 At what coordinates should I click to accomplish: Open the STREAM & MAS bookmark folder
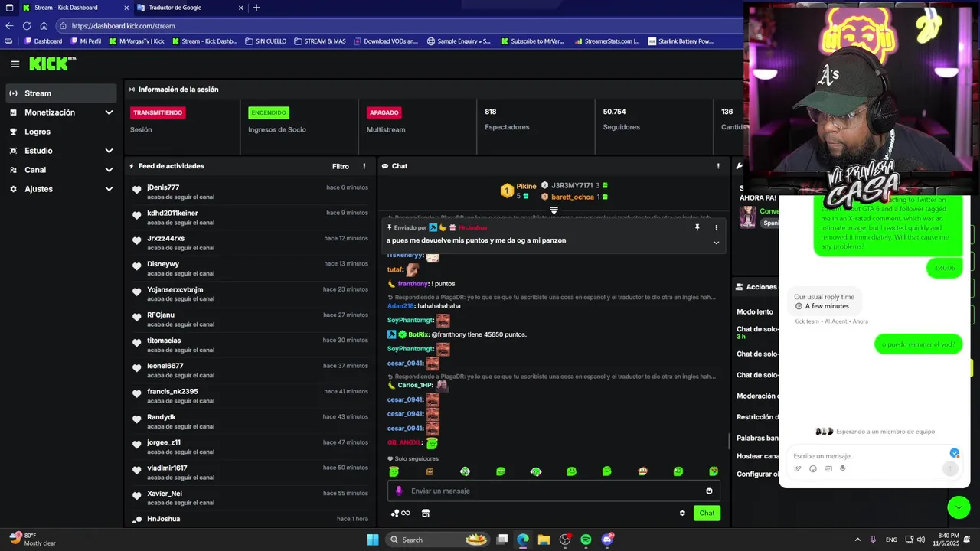coord(320,41)
